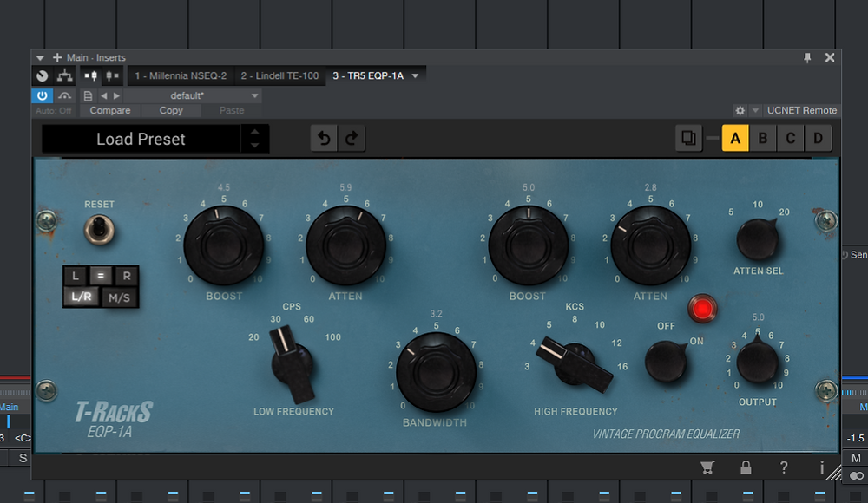868x503 pixels.
Task: Switch to the 1 - Millennia NSEQ-2 tab
Action: pos(181,75)
